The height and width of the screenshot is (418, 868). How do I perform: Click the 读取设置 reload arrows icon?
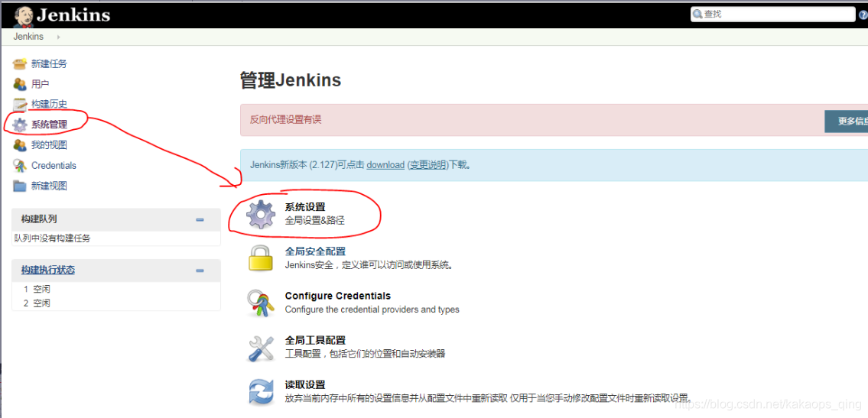point(261,392)
